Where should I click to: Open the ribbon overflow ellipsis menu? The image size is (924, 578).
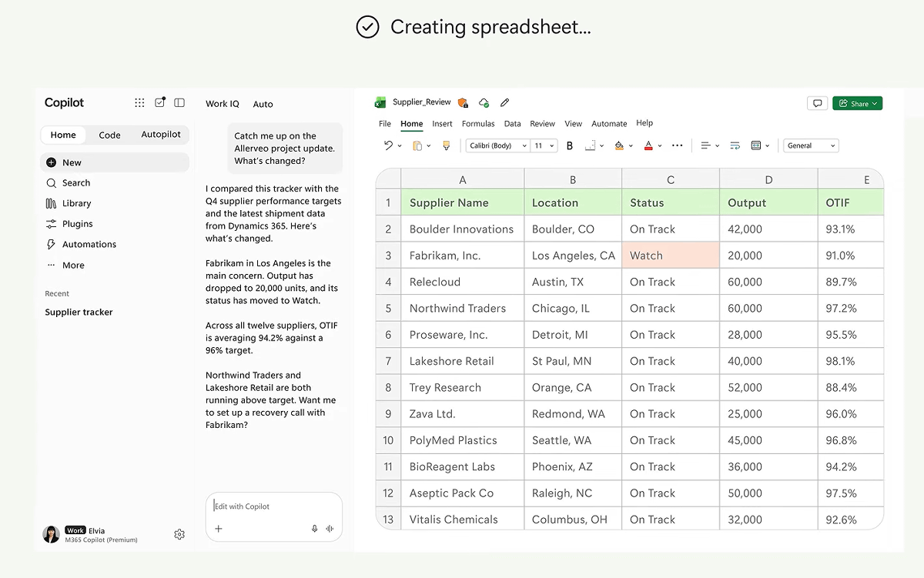(678, 145)
